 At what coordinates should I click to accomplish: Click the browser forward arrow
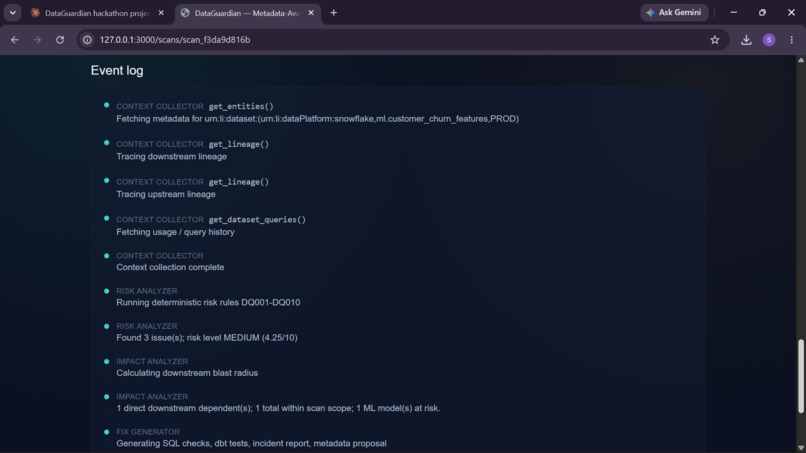(37, 40)
